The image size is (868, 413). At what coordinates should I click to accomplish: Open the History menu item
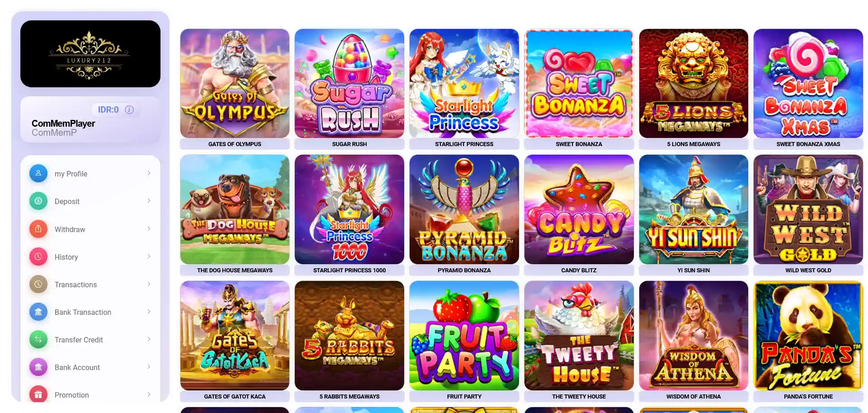(x=90, y=256)
